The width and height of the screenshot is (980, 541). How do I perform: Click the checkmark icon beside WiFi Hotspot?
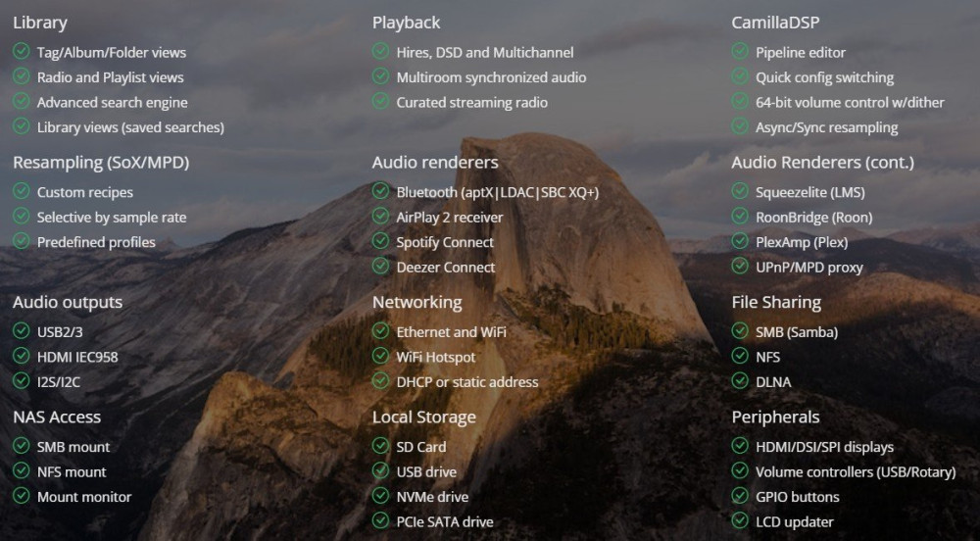click(380, 357)
